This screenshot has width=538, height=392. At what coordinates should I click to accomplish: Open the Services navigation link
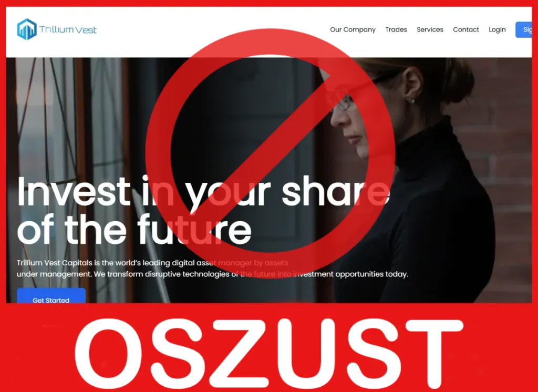[430, 29]
